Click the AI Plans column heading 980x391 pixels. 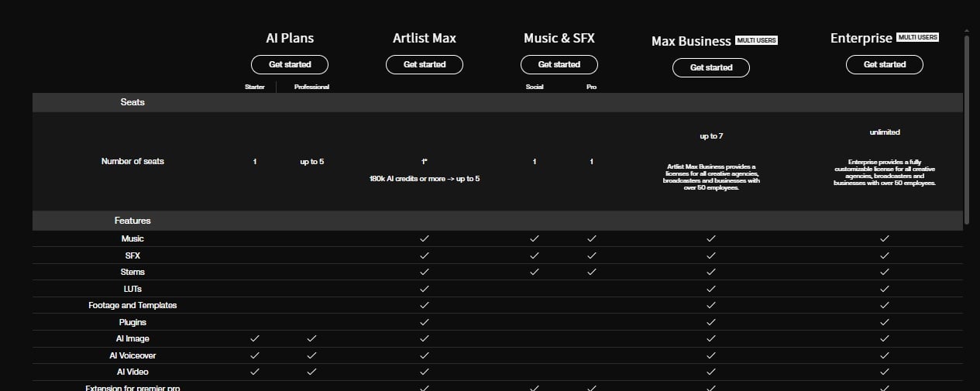(x=290, y=38)
